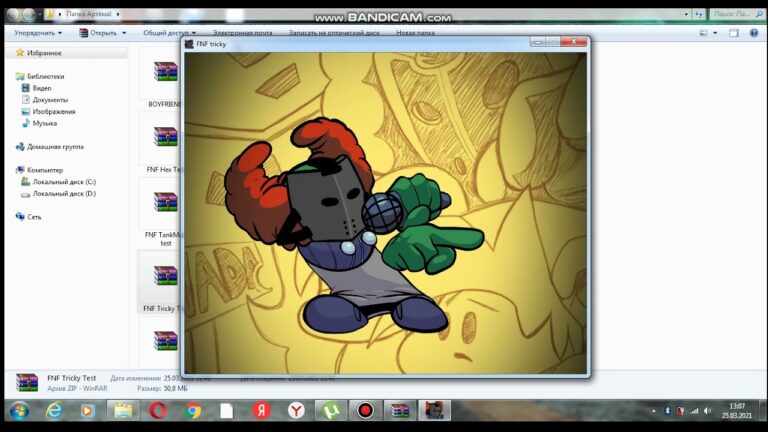Viewport: 768px width, 432px height.
Task: Select the FNF Hex Test archive
Action: (x=165, y=140)
